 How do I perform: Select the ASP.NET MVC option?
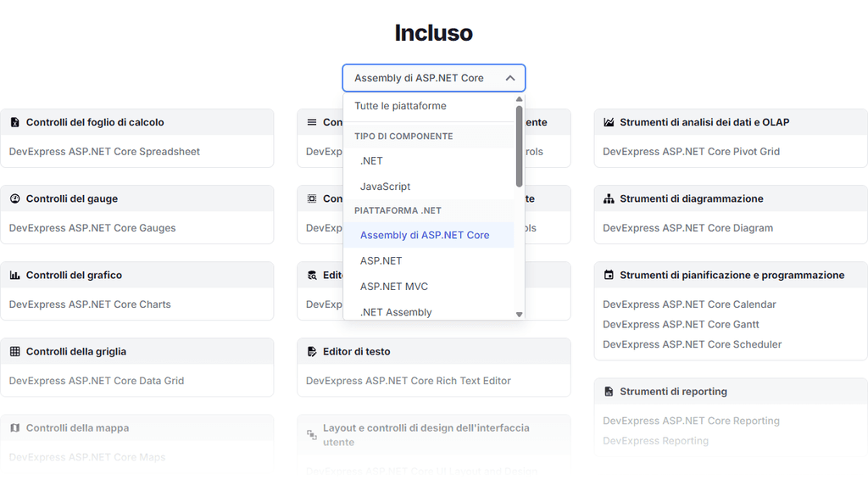[x=428, y=287]
